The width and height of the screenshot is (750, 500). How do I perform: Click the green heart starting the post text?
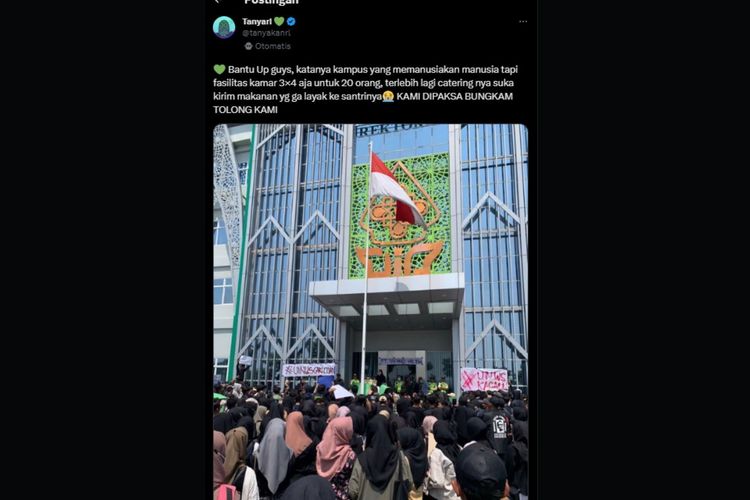[219, 69]
